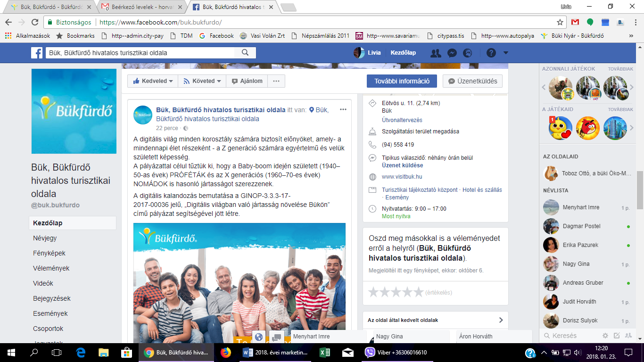Select Kezdőlap in the page sidebar
Image resolution: width=644 pixels, height=362 pixels.
(72, 223)
